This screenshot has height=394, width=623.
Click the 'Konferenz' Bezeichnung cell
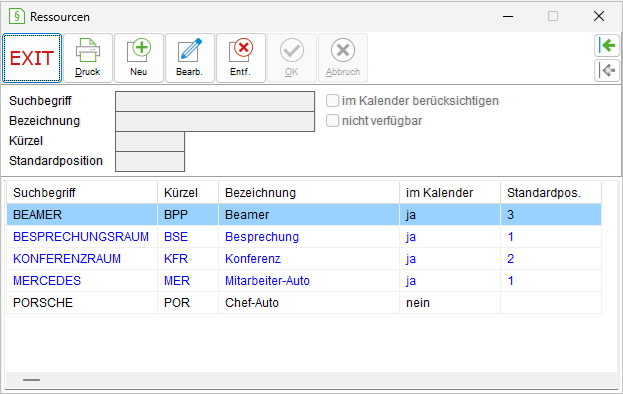pos(309,259)
